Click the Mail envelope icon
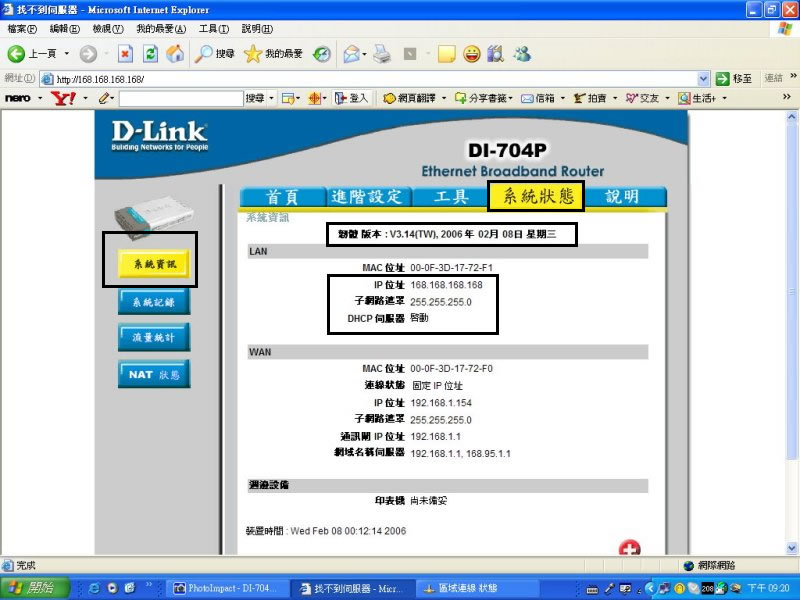This screenshot has width=800, height=600. [x=352, y=54]
